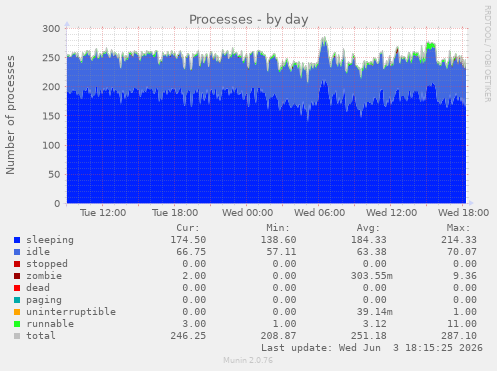Click the 'Last update' timestamp line
497x371 pixels.
pyautogui.click(x=372, y=348)
